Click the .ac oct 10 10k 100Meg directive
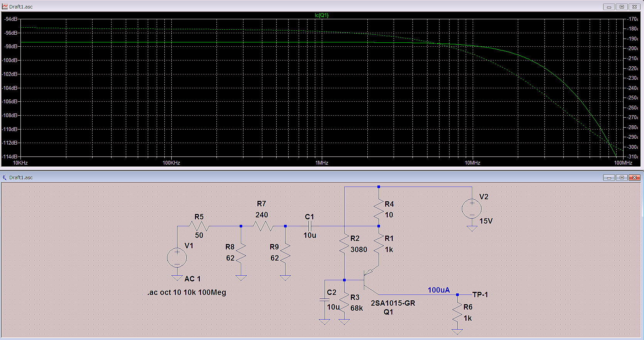The width and height of the screenshot is (644, 340). pos(187,292)
